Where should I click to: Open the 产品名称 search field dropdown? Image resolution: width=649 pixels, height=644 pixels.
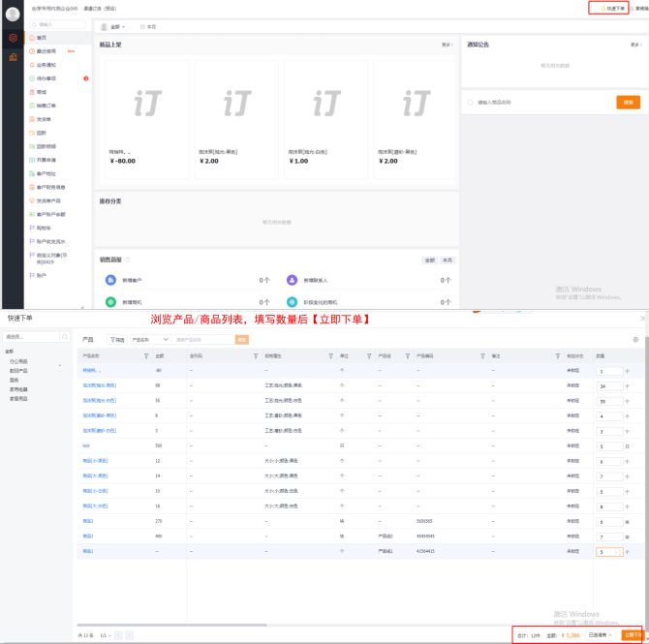(x=150, y=340)
